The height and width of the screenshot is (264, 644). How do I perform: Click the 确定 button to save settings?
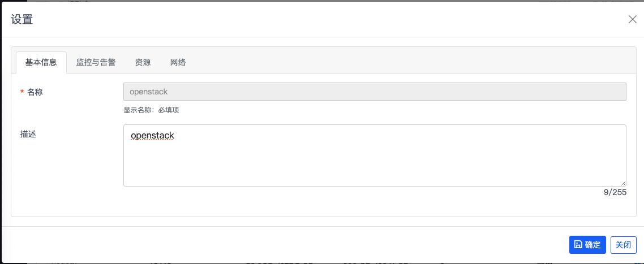tap(588, 245)
